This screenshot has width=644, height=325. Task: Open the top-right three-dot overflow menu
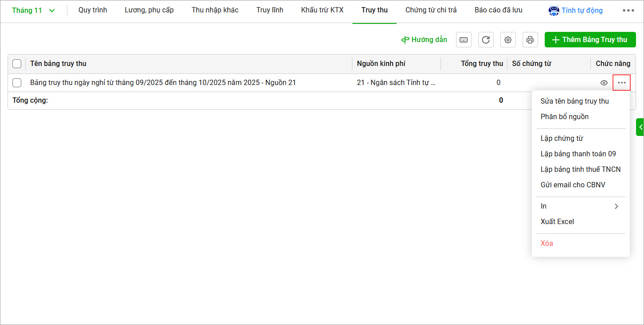(628, 11)
